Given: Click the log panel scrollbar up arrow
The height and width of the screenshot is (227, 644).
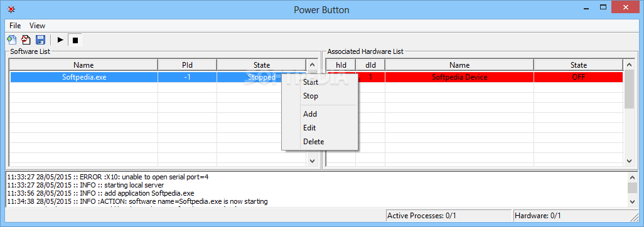Looking at the screenshot, I should (632, 177).
